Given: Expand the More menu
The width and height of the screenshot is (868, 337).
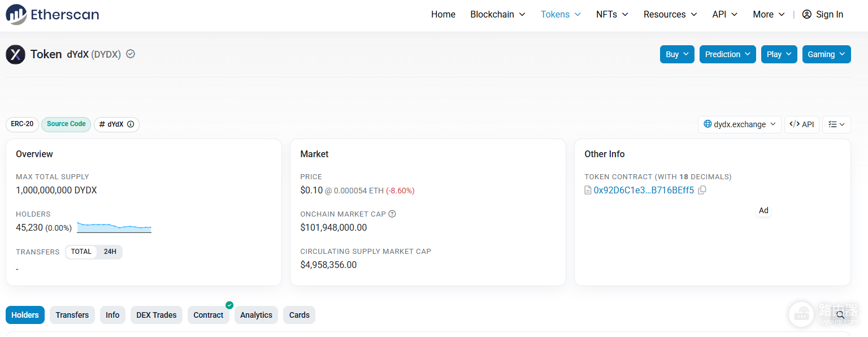Looking at the screenshot, I should pyautogui.click(x=769, y=15).
